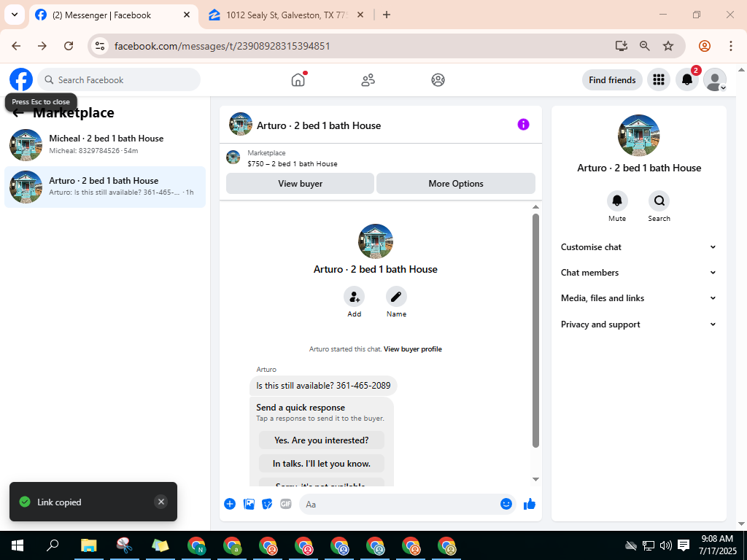Open View buyer profile link
Image resolution: width=747 pixels, height=560 pixels.
pyautogui.click(x=413, y=349)
